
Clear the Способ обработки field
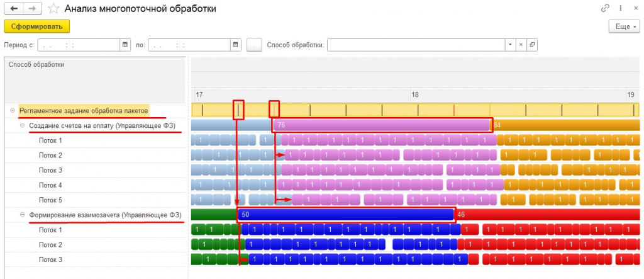click(520, 45)
